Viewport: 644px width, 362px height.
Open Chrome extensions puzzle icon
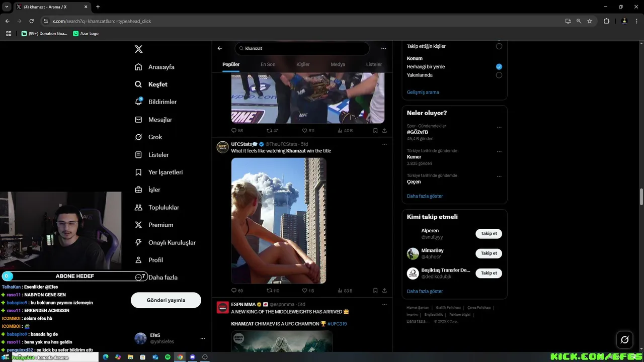click(606, 21)
